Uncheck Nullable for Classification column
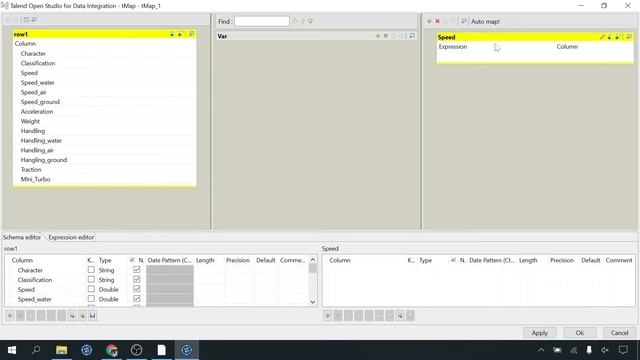The image size is (640, 360). tap(137, 280)
